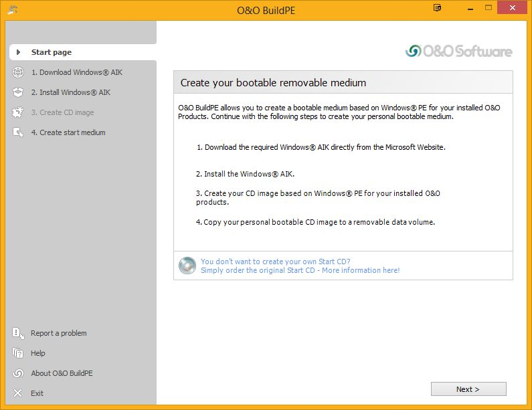Open step 1. Download Windows AIK

[77, 72]
